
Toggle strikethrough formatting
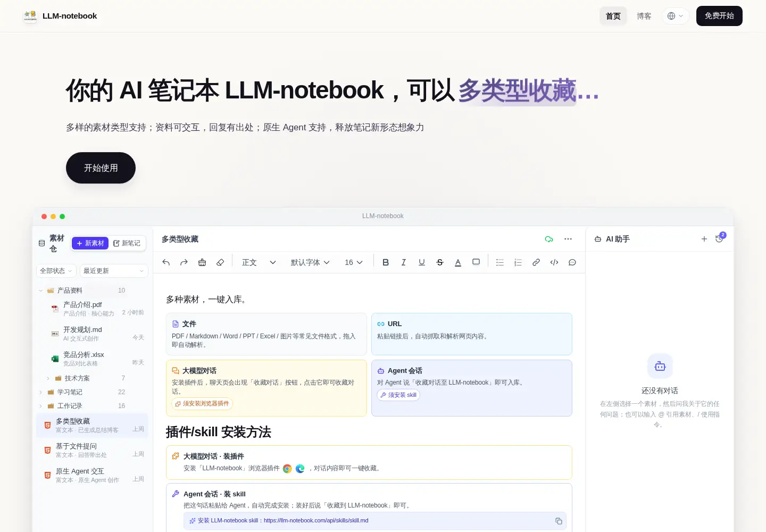coord(440,262)
